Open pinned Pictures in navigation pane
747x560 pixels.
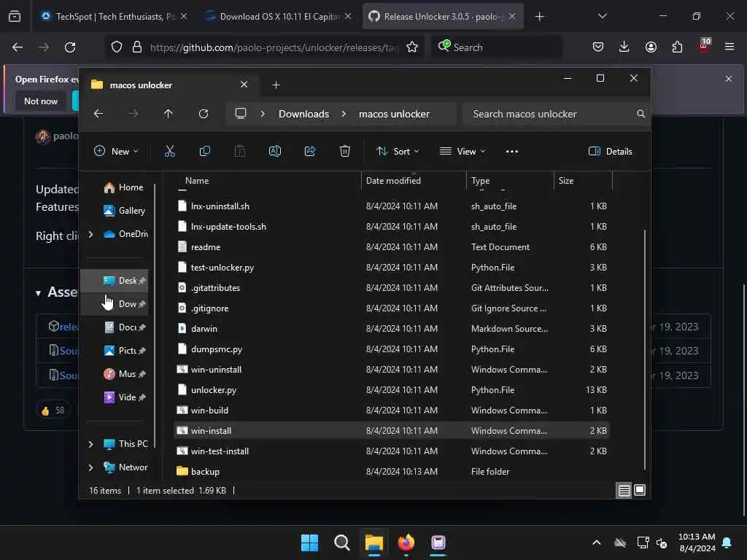124,351
